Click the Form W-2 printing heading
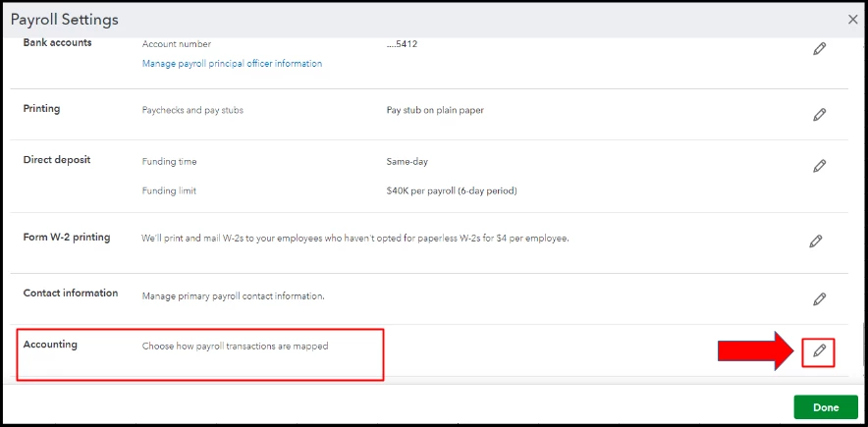 67,237
